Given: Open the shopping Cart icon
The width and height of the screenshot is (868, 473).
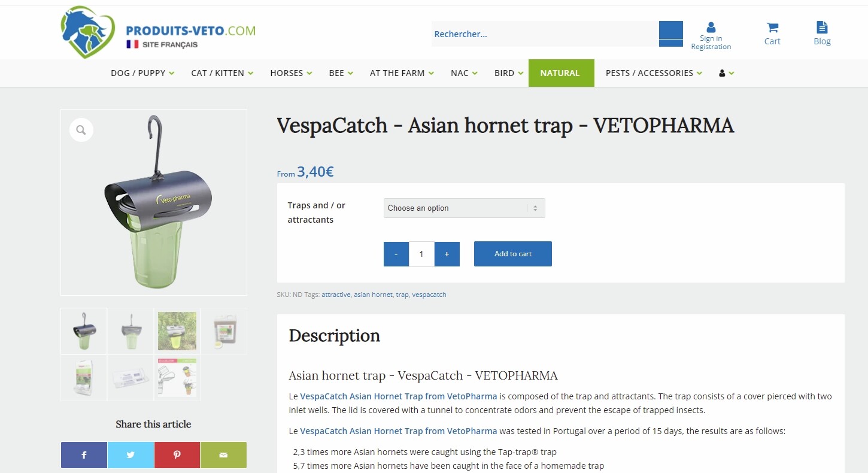Looking at the screenshot, I should [x=772, y=34].
